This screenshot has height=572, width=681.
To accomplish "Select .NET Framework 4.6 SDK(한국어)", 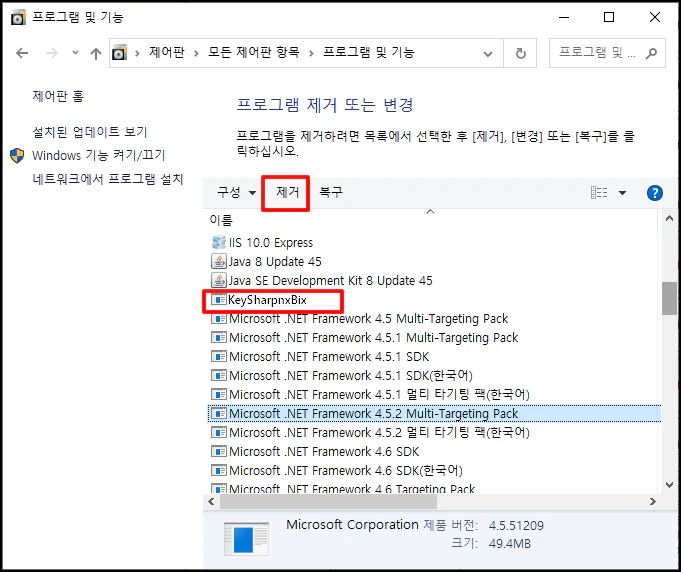I will [x=346, y=470].
